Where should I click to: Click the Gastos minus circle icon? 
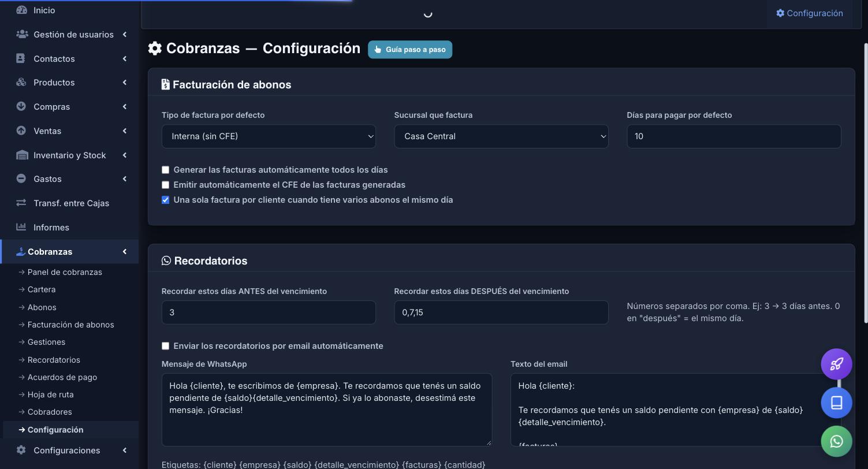21,178
